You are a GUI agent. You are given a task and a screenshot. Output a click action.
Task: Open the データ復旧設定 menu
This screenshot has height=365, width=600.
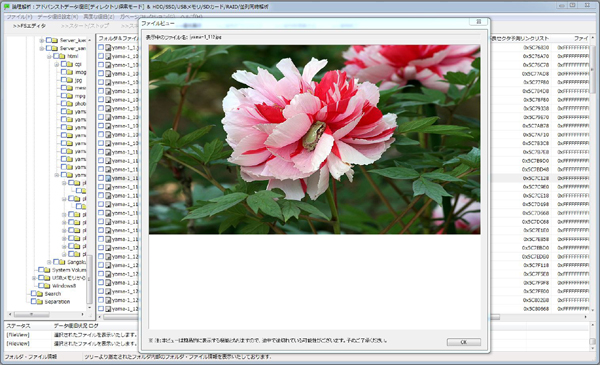tap(58, 17)
